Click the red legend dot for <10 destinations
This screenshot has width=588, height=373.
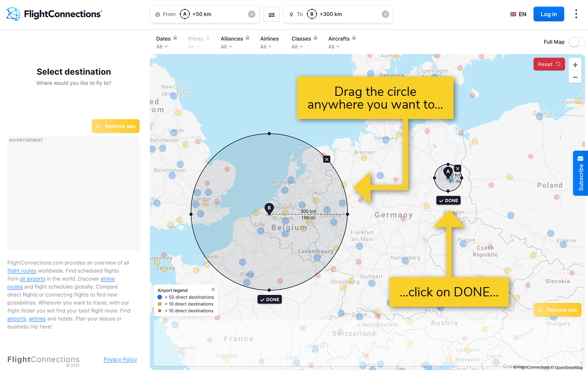160,311
